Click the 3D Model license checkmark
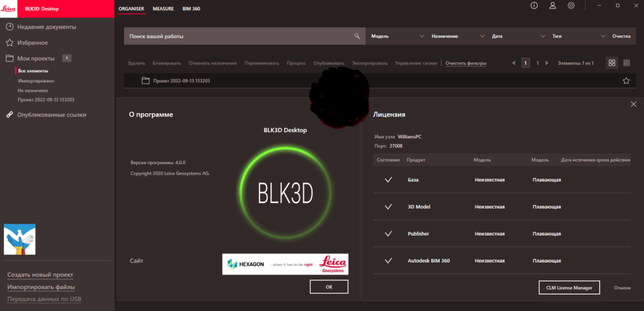Screen dimensions: 644x311 388,207
